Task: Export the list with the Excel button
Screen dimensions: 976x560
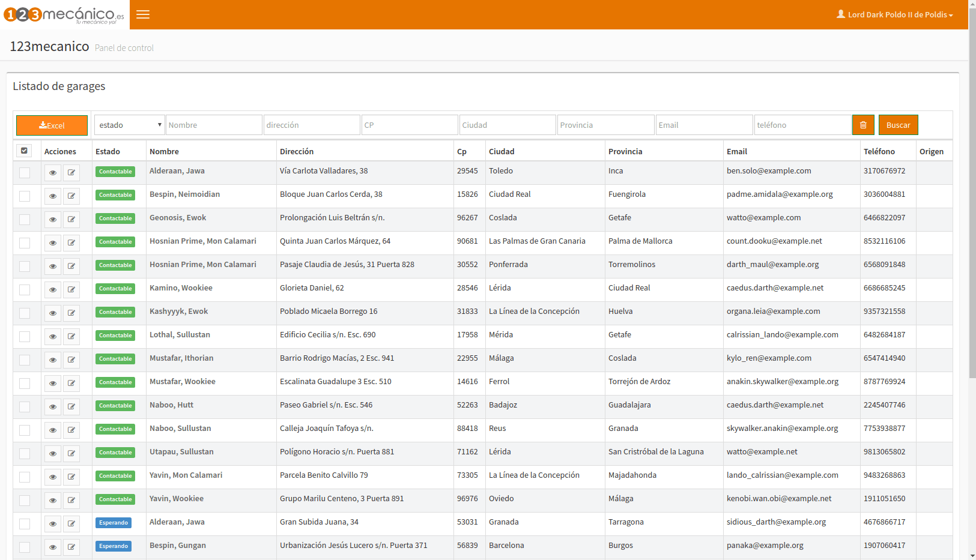Action: (52, 125)
